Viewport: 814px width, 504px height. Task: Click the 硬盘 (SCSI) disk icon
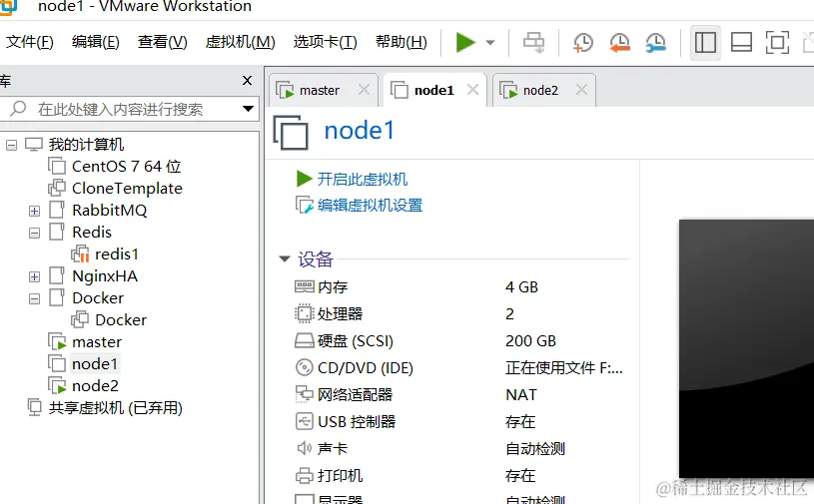point(305,340)
